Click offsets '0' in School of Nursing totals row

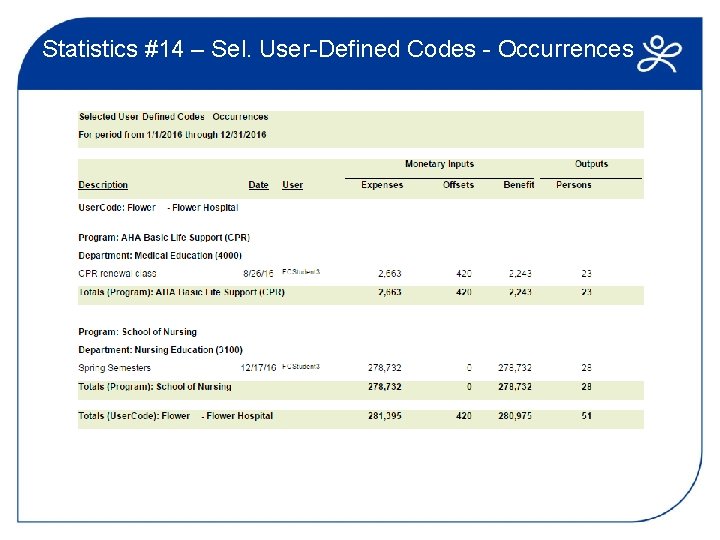(x=469, y=387)
